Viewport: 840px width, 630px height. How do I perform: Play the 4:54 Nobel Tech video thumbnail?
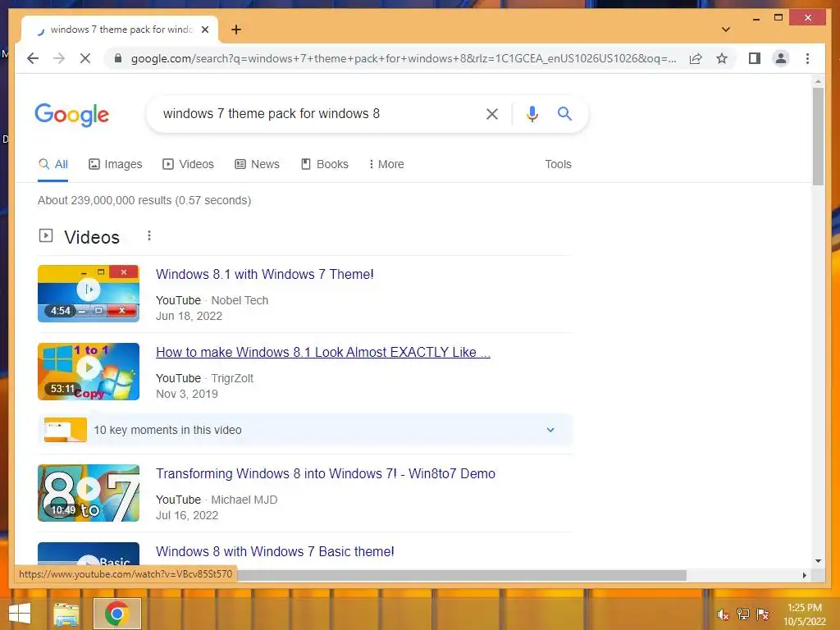(x=89, y=294)
